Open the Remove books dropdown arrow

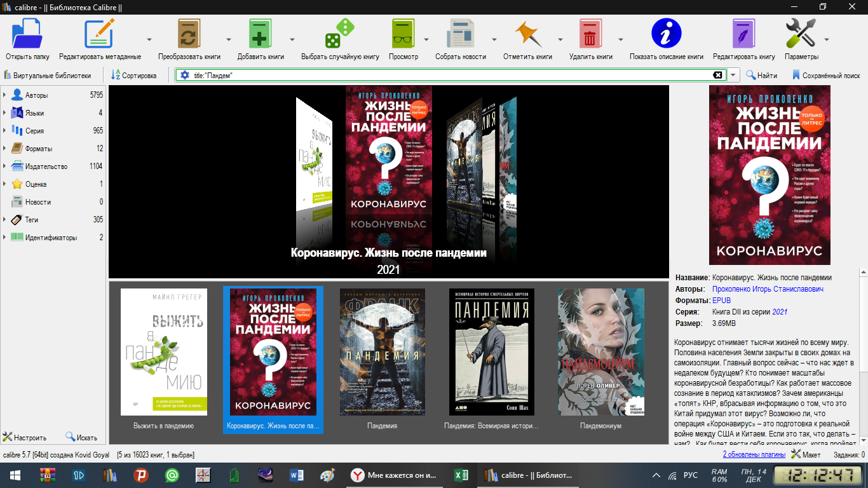[x=621, y=39]
